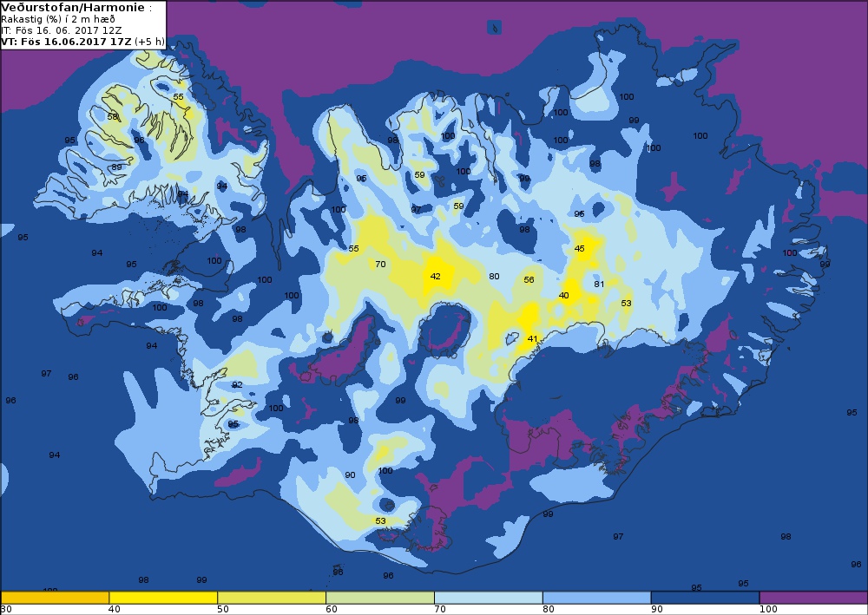
Task: Click the 'Veðurstofan/Harmonie' title text
Action: [x=74, y=8]
